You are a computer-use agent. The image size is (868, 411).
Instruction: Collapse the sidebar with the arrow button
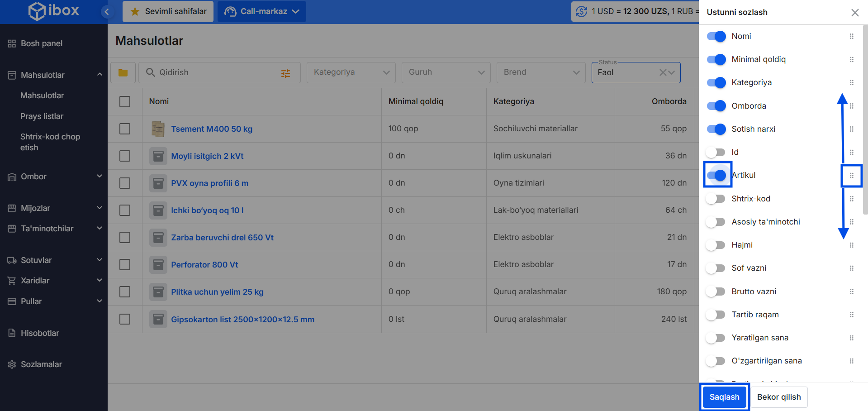[x=107, y=12]
